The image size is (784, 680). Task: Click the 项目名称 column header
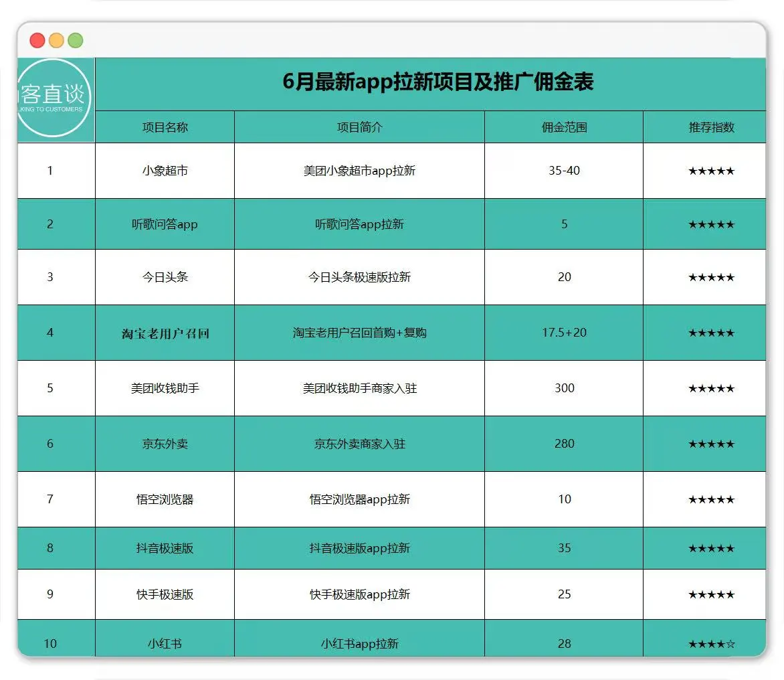tap(165, 127)
